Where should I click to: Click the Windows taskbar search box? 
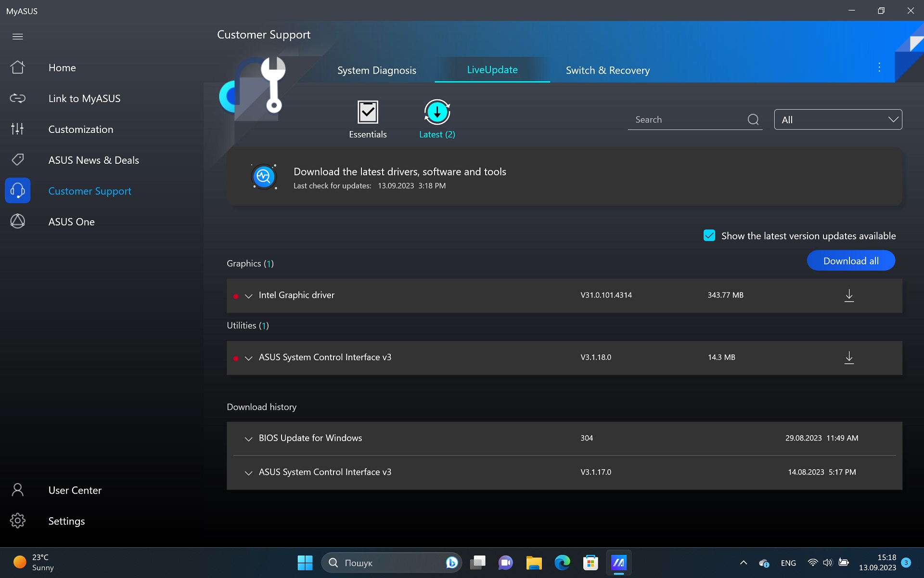coord(391,563)
